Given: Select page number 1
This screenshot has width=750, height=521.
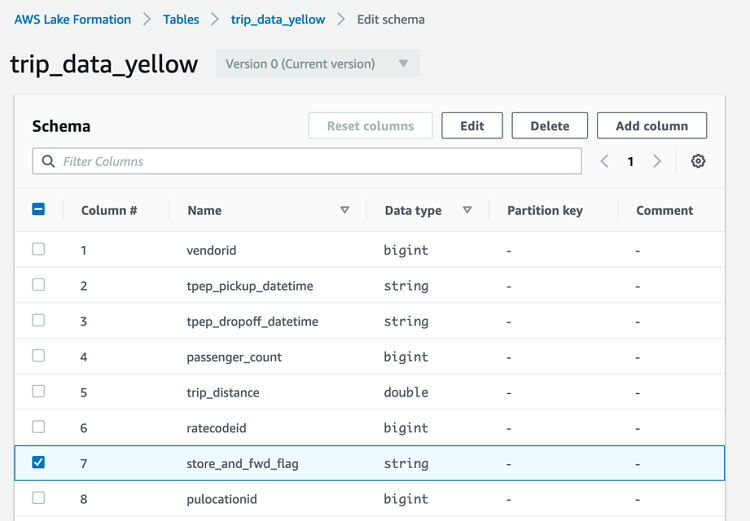Looking at the screenshot, I should [x=630, y=161].
